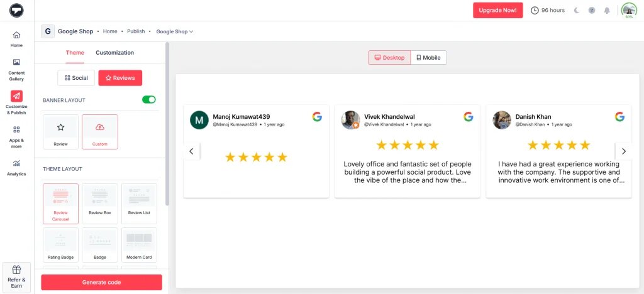Click the 96 hours clock indicator
This screenshot has height=294, width=644.
[x=548, y=10]
